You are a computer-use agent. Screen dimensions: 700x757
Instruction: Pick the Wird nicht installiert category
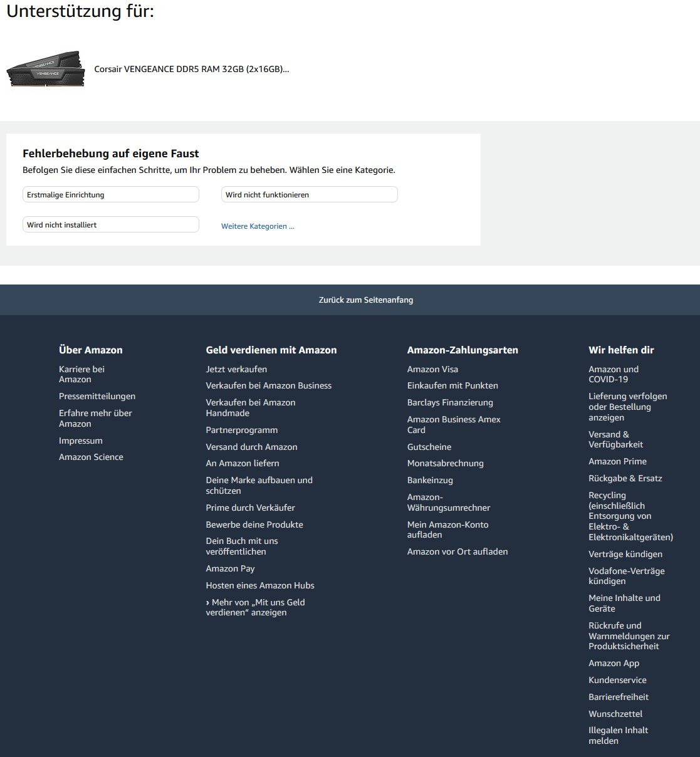[x=111, y=225]
